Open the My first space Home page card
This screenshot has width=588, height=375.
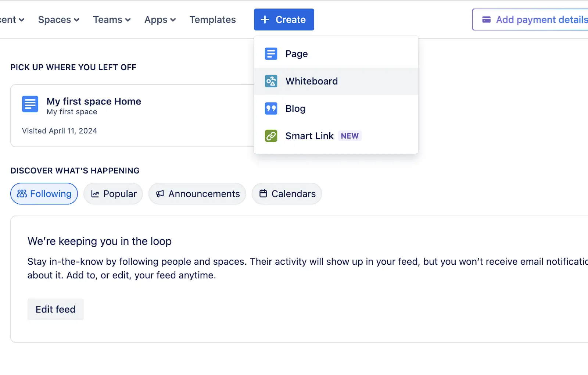tap(94, 101)
